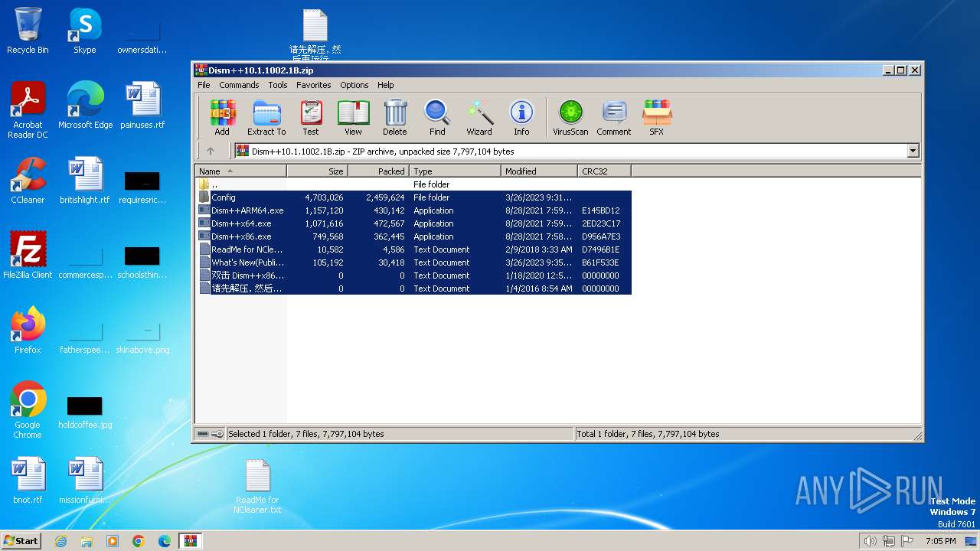Launch the Wizard wand tool
The height and width of the screenshot is (551, 980).
point(479,118)
